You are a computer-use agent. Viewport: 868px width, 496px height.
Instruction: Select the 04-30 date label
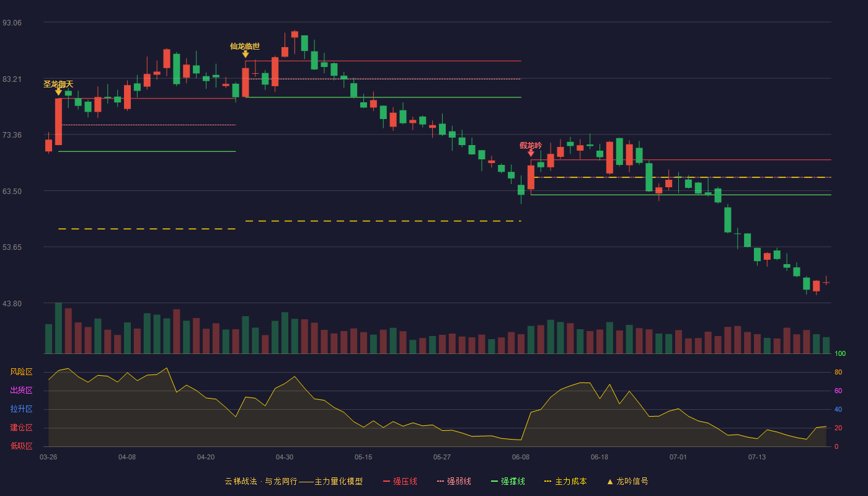pos(285,457)
